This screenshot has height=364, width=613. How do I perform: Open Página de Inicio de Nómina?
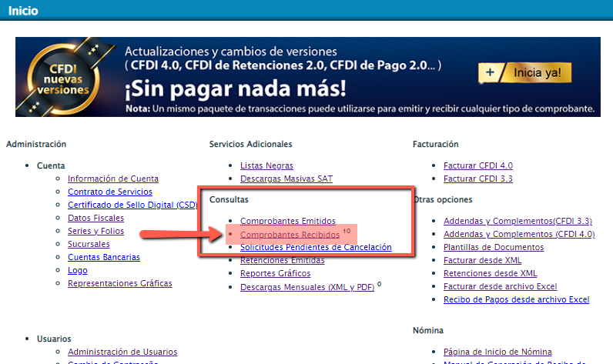pos(497,352)
